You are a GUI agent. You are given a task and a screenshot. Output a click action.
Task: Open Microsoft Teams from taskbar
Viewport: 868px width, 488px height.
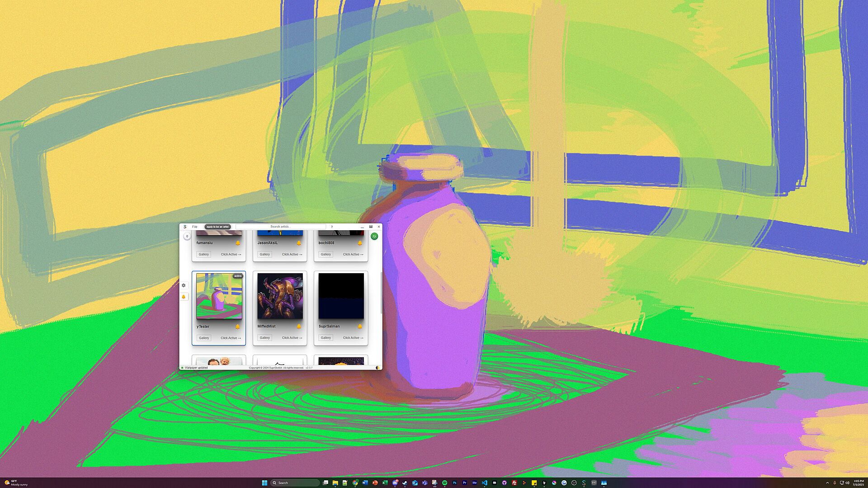coord(425,483)
